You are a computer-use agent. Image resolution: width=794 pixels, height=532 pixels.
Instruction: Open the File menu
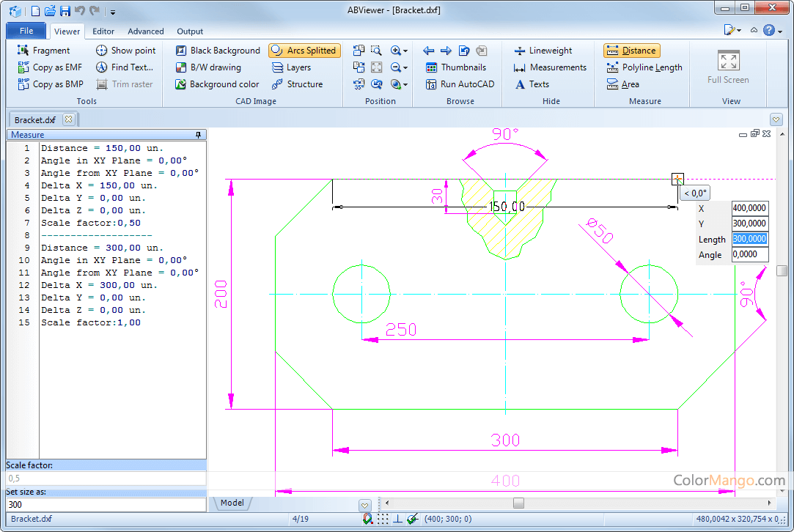[x=26, y=31]
